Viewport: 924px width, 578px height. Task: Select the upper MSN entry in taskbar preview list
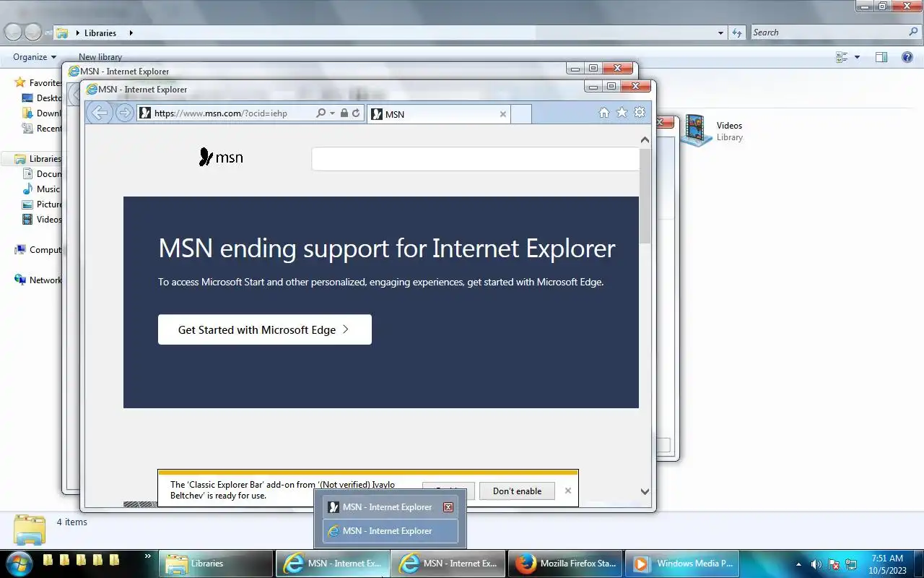coord(390,507)
